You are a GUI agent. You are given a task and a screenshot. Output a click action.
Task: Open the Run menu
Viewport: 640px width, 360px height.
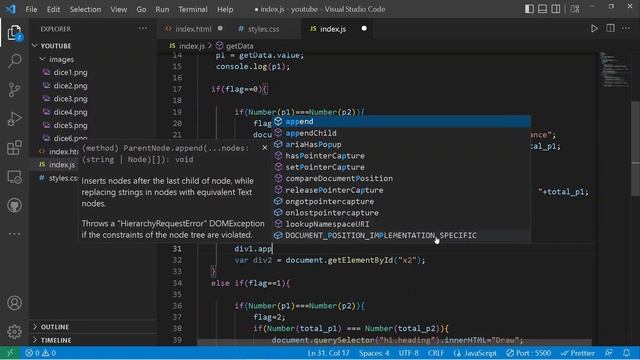162,9
